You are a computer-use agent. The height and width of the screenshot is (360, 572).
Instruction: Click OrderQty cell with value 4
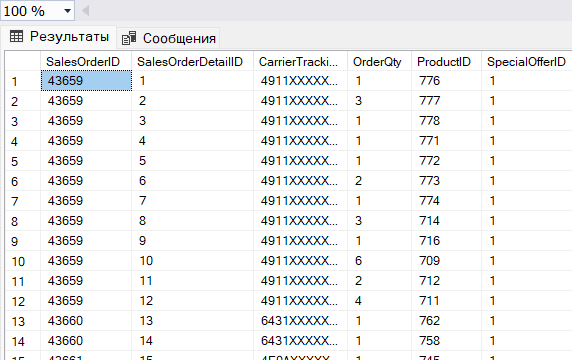click(379, 301)
